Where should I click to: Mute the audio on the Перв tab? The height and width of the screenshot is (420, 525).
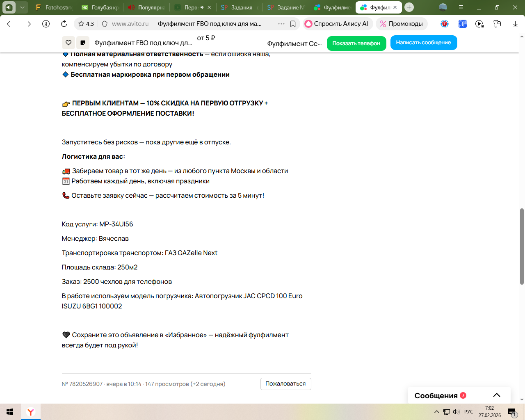click(x=202, y=7)
